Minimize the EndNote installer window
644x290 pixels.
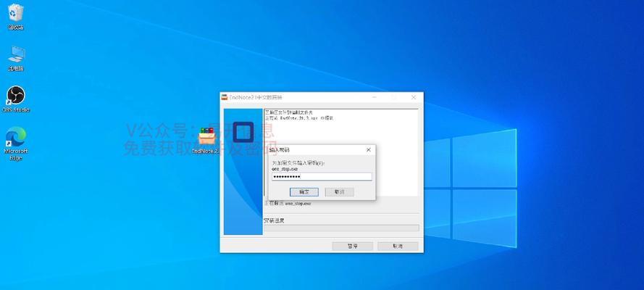[x=375, y=97]
